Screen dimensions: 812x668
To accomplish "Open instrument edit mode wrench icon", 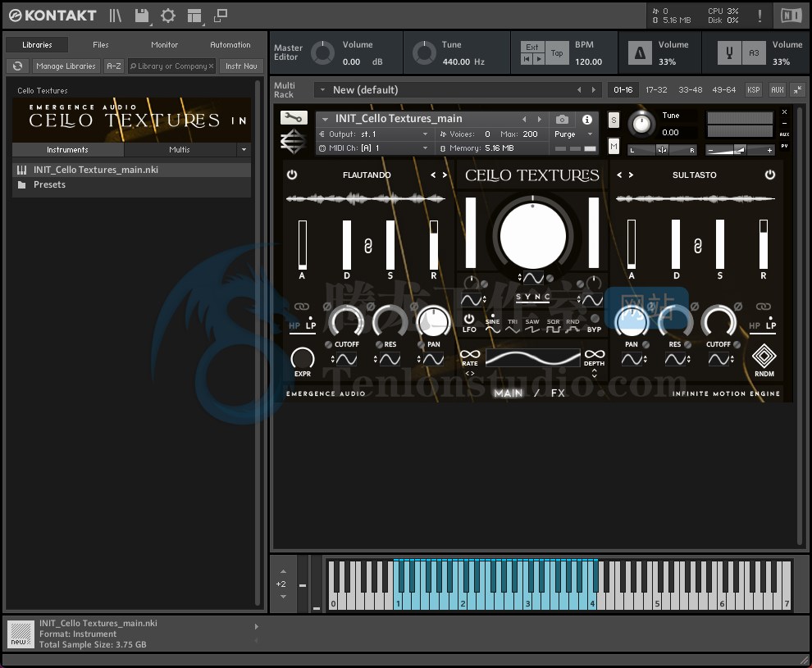I will click(x=294, y=117).
